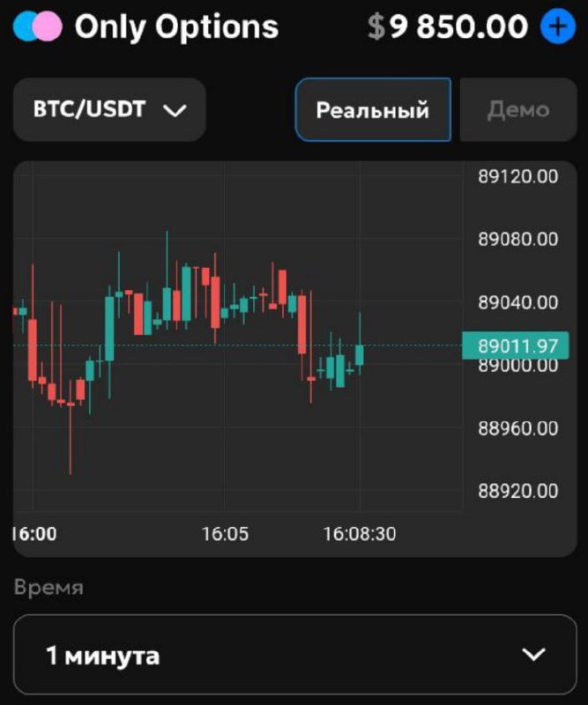Image resolution: width=588 pixels, height=705 pixels.
Task: Click the dollar sign beside the balance
Action: point(376,27)
